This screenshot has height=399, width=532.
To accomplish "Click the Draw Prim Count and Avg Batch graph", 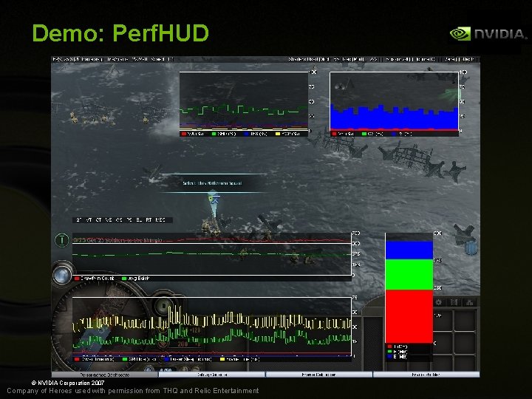I will tap(212, 254).
